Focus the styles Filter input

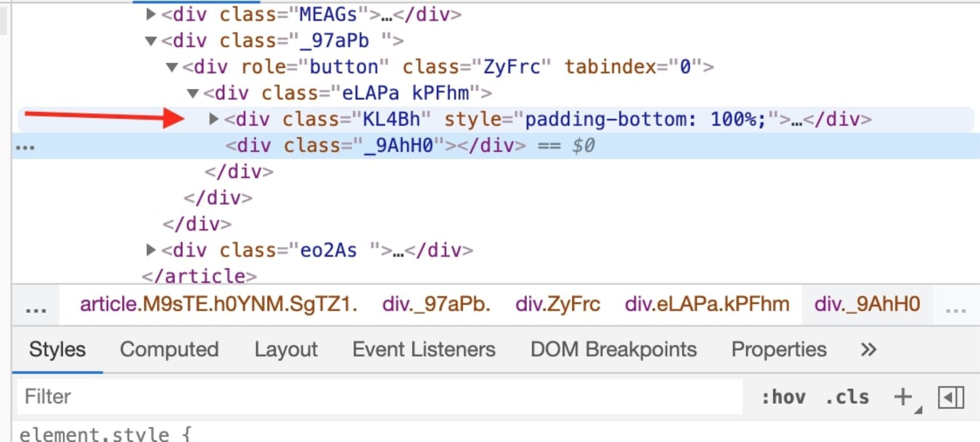(x=379, y=397)
